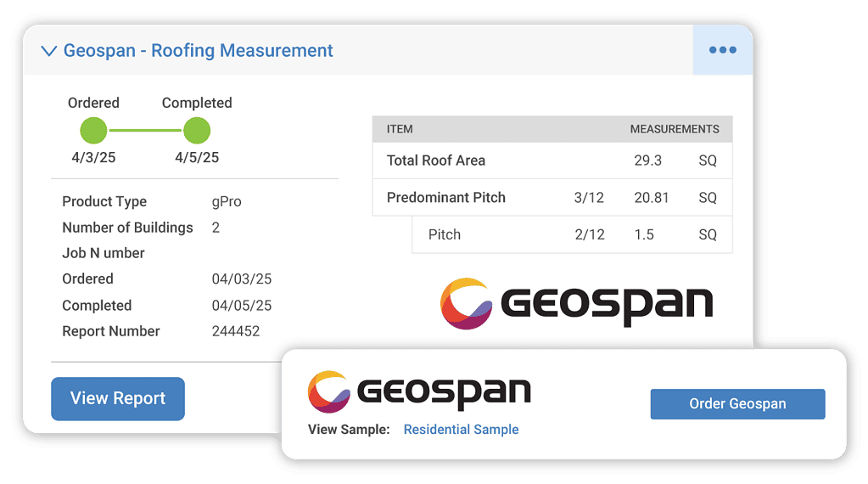868x484 pixels.
Task: Click the Job Number label
Action: tap(104, 253)
